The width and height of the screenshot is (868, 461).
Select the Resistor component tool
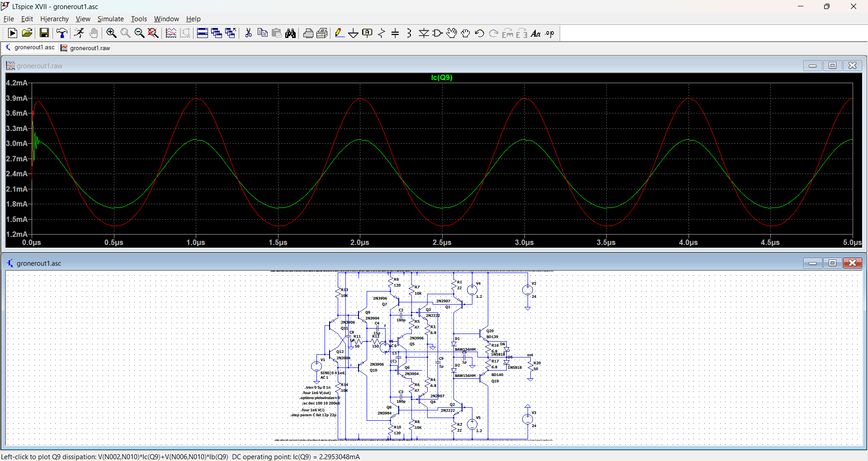(x=382, y=33)
